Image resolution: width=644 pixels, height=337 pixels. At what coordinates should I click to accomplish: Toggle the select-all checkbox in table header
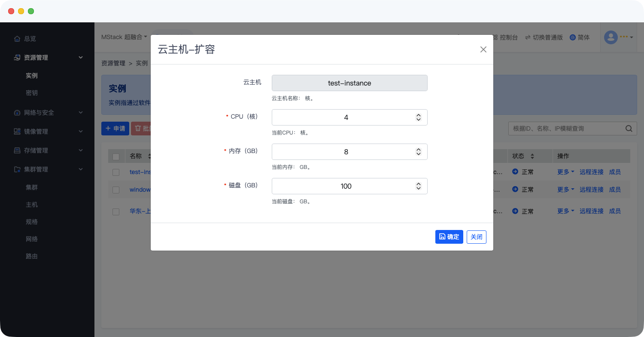pyautogui.click(x=116, y=156)
